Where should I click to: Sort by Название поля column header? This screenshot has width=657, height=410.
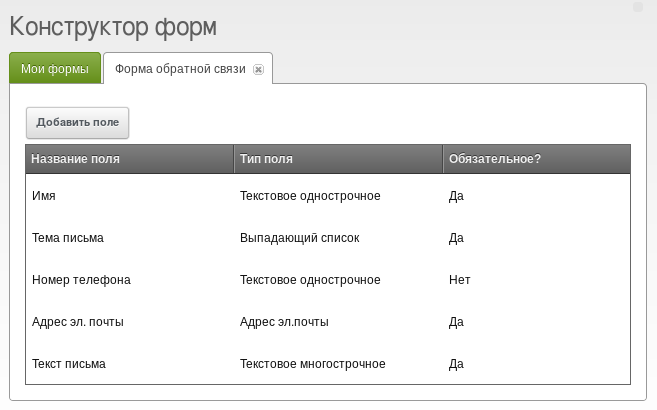tap(129, 159)
